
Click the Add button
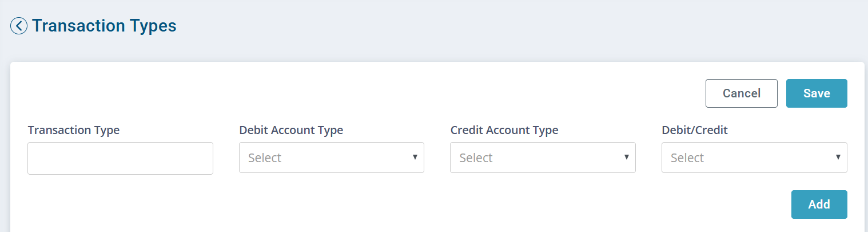(819, 205)
